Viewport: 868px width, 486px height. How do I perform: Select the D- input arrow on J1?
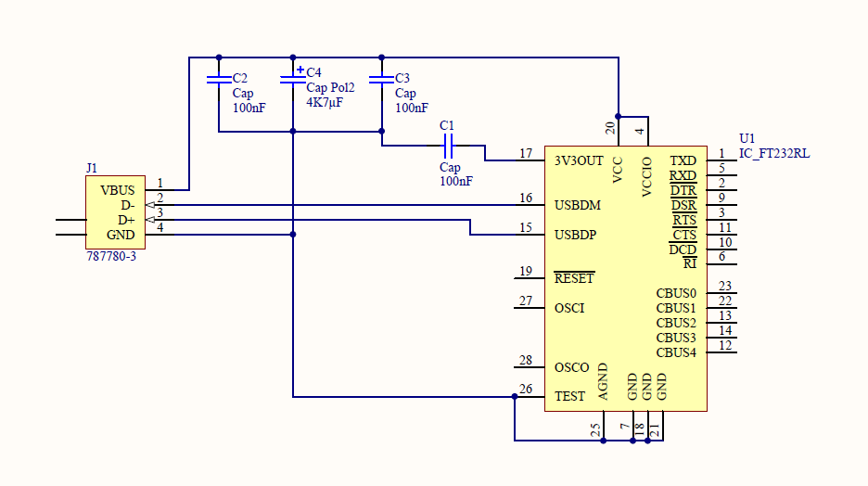150,205
